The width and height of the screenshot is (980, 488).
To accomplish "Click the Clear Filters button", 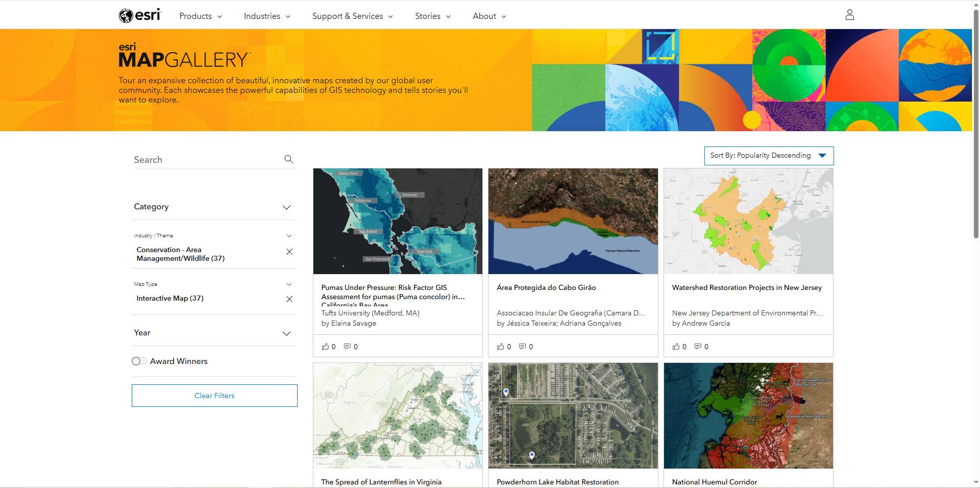I will [x=214, y=396].
